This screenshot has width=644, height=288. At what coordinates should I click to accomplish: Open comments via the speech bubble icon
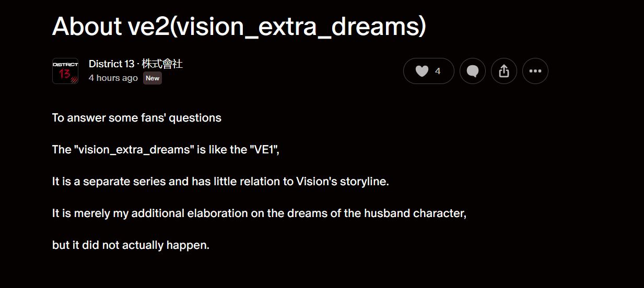(x=473, y=71)
